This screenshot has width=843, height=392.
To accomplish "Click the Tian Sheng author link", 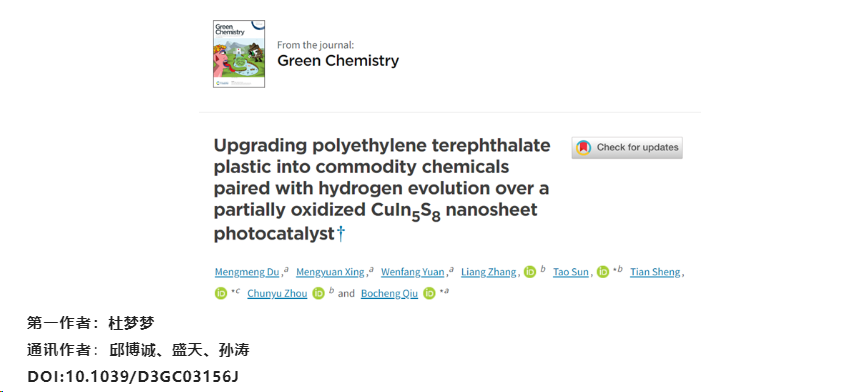I will click(655, 272).
